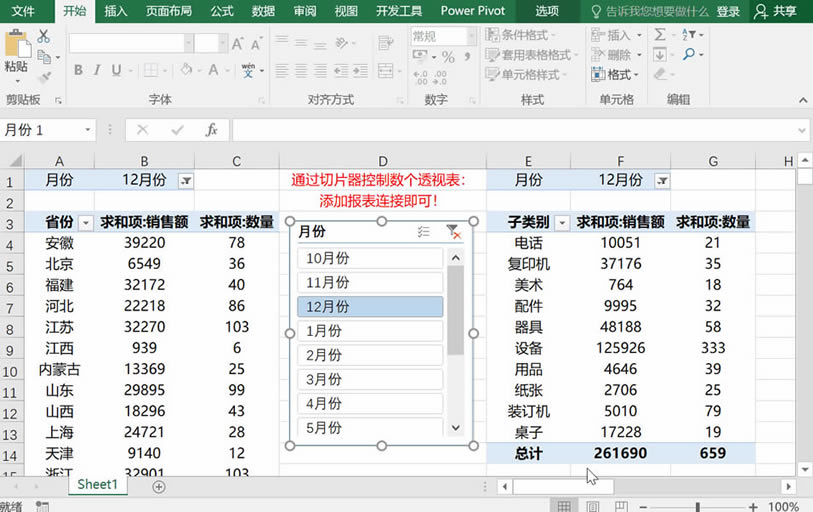Select 10月份 in the slicer
Image resolution: width=813 pixels, height=512 pixels.
pyautogui.click(x=370, y=258)
